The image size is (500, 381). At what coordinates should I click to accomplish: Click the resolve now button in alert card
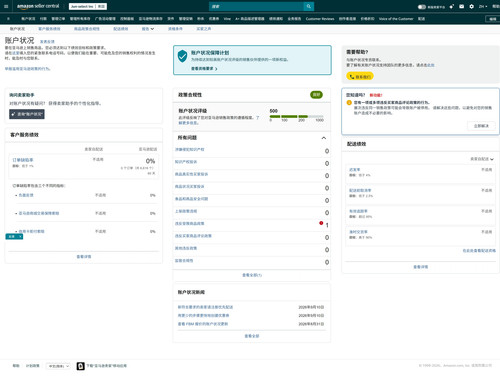[x=481, y=126]
